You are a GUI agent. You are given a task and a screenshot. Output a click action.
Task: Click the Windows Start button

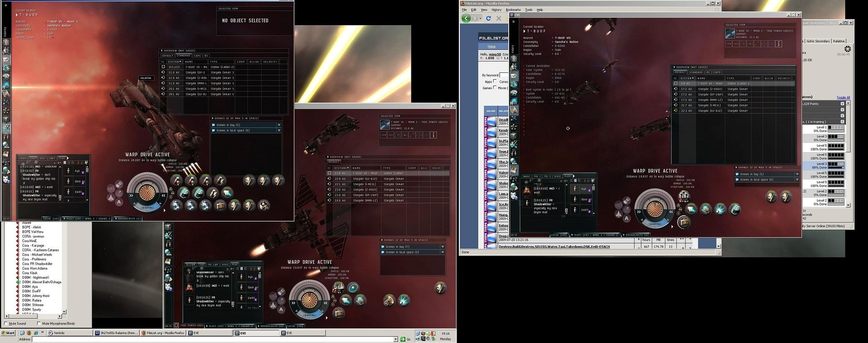tap(8, 333)
